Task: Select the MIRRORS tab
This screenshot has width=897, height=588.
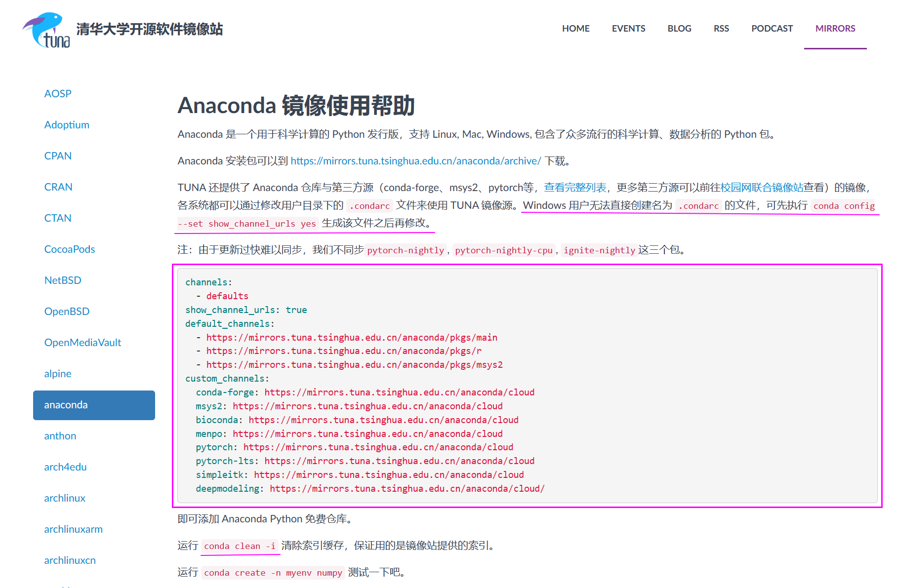Action: pyautogui.click(x=835, y=29)
